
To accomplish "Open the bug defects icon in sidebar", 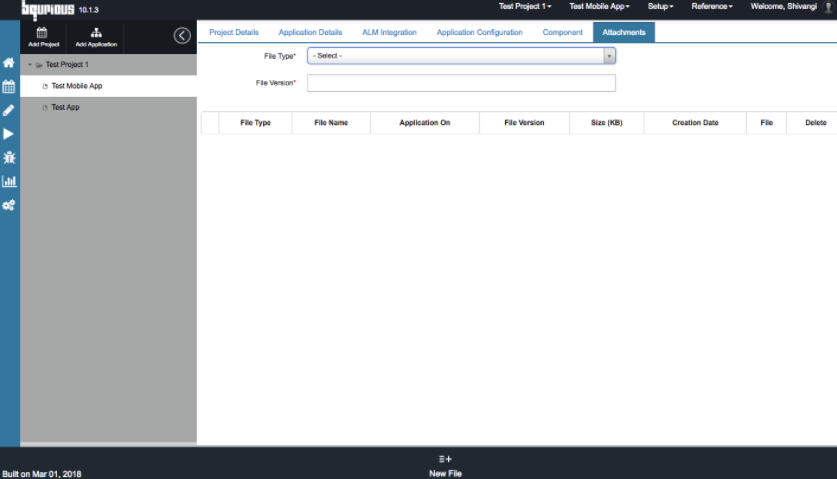I will click(x=9, y=158).
